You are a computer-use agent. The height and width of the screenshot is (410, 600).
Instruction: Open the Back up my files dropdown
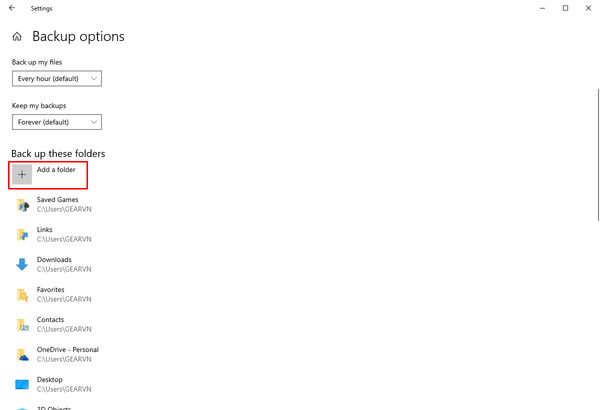click(x=57, y=78)
